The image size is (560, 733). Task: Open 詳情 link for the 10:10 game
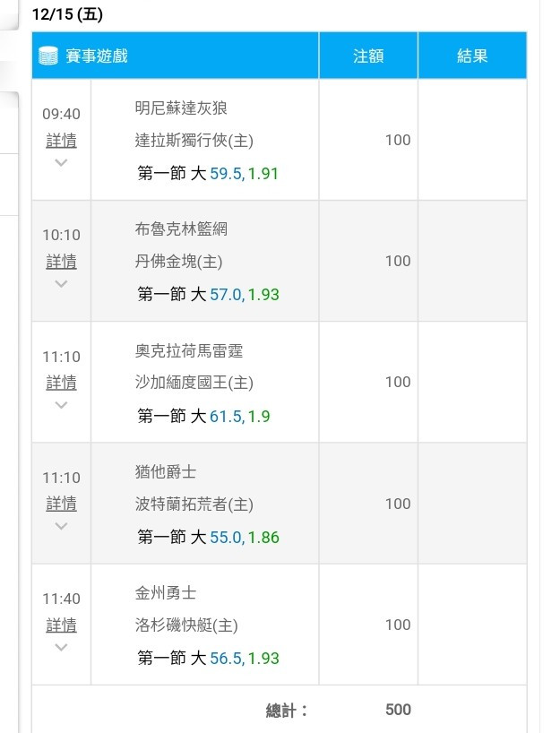coord(61,262)
